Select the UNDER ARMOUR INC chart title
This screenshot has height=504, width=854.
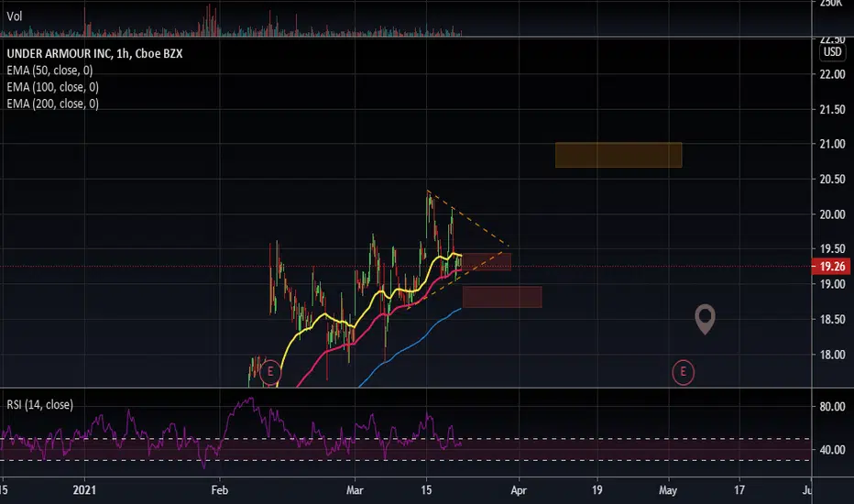[94, 53]
